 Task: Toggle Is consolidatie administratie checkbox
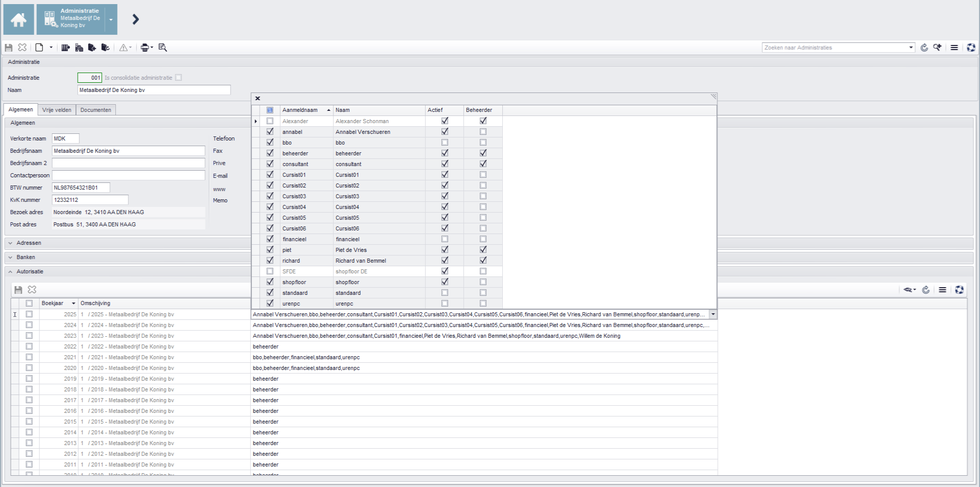click(178, 78)
